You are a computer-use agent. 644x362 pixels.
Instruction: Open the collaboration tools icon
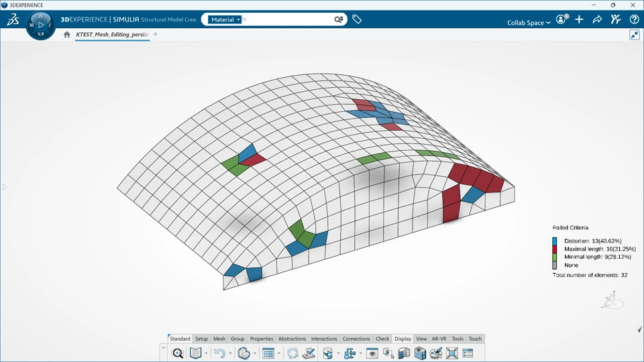(x=615, y=19)
